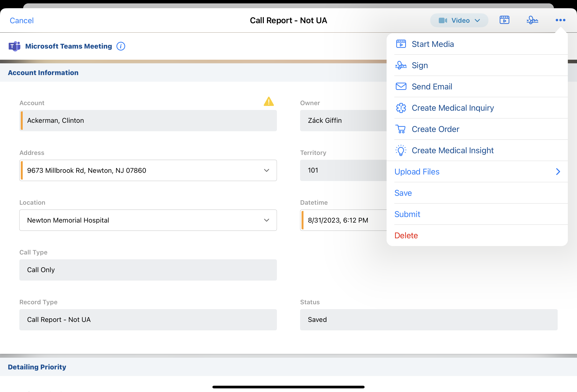Click the Create Order cart icon
The width and height of the screenshot is (577, 392).
[401, 129]
